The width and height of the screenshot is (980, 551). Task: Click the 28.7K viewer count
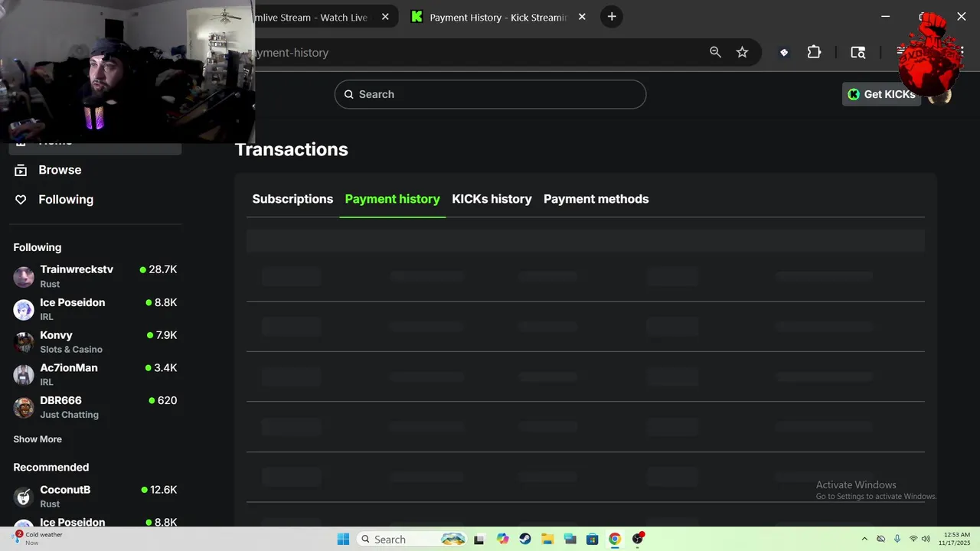coord(162,269)
